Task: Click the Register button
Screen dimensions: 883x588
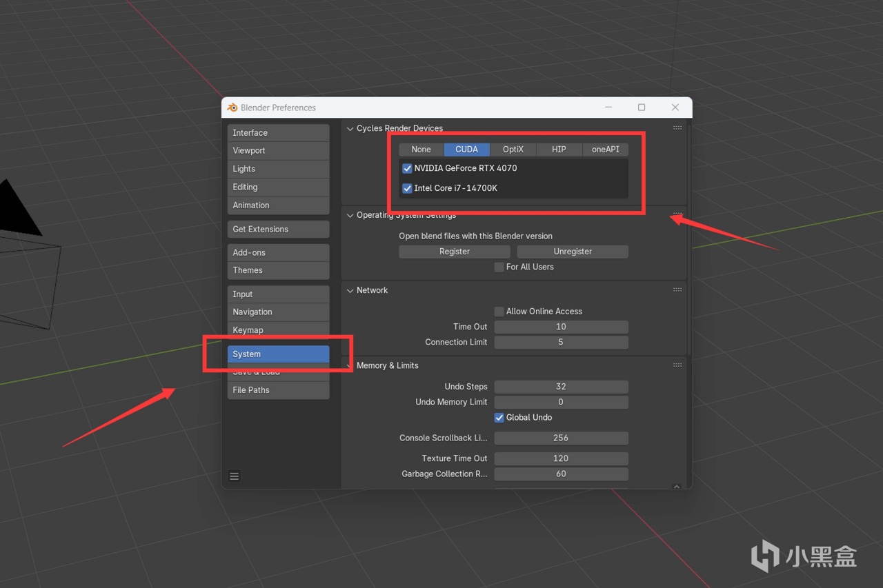Action: [455, 252]
